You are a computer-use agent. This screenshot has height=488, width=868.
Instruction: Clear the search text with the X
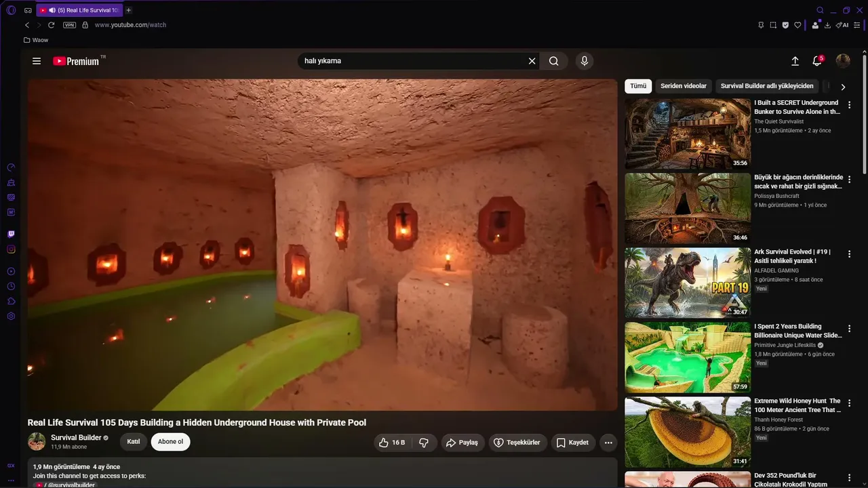(x=532, y=61)
